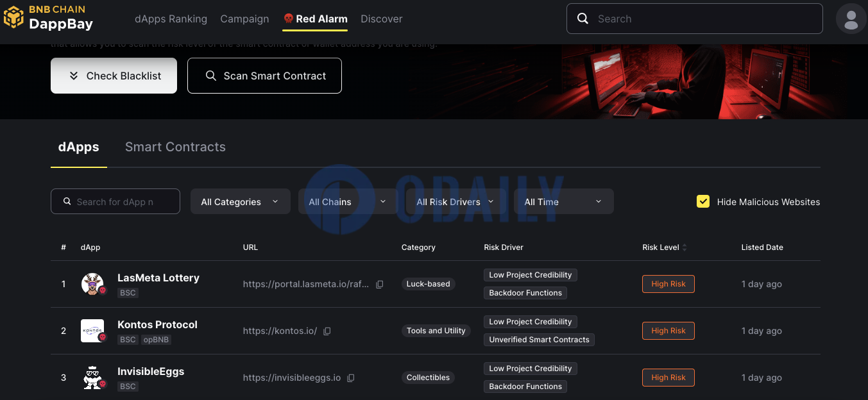Click BSC tag under InvisibleEggs
Viewport: 868px width, 400px height.
[x=128, y=387]
